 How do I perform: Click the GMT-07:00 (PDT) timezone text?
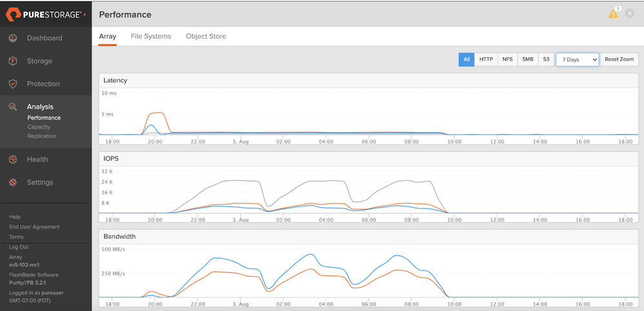pyautogui.click(x=30, y=300)
